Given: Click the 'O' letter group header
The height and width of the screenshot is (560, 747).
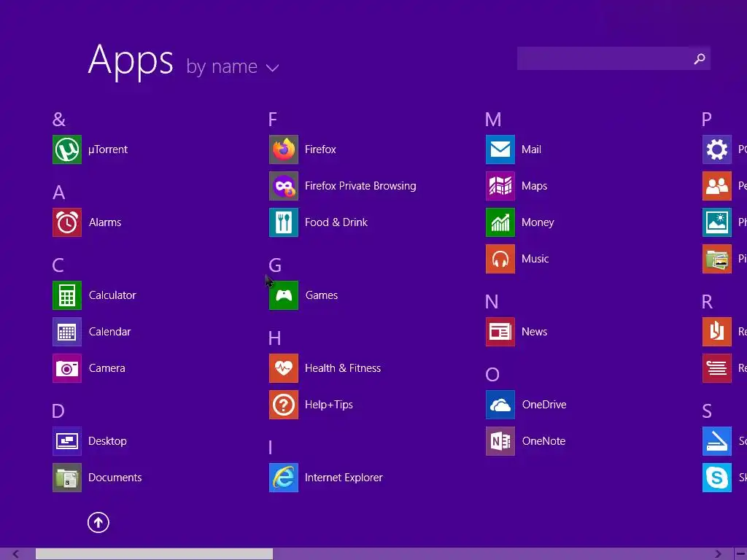Looking at the screenshot, I should coord(492,375).
